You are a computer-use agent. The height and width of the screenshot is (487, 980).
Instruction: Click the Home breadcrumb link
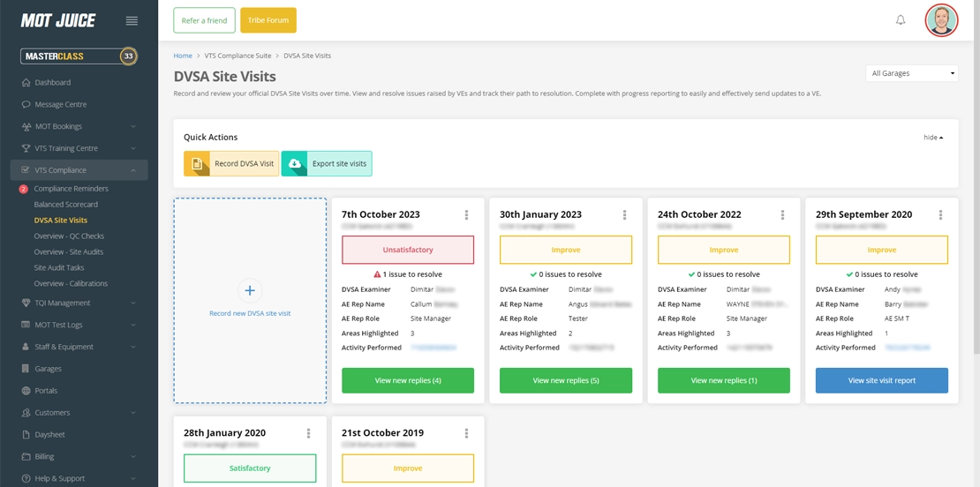coord(183,56)
